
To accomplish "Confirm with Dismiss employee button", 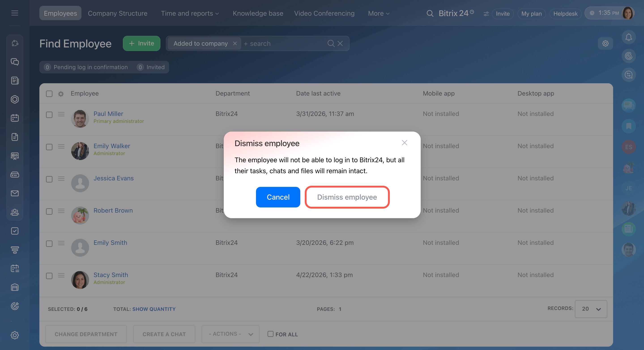I will pyautogui.click(x=347, y=197).
